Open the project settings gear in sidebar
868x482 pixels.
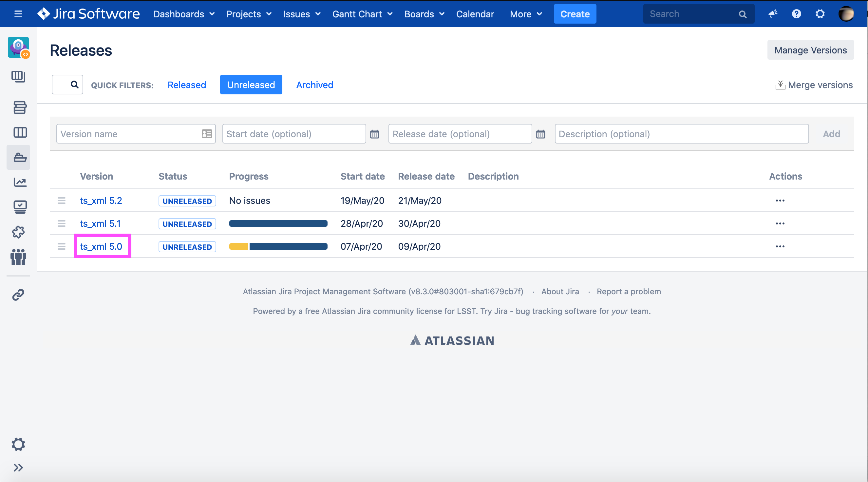click(18, 444)
